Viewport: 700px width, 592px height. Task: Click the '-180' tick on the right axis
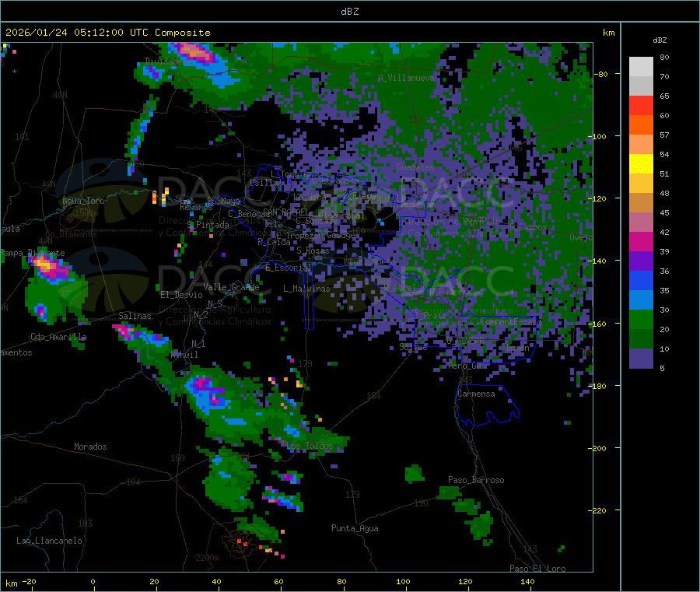pyautogui.click(x=598, y=386)
